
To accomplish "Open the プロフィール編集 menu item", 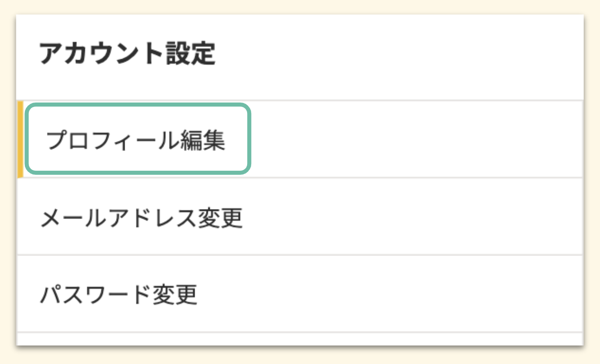I will point(136,141).
